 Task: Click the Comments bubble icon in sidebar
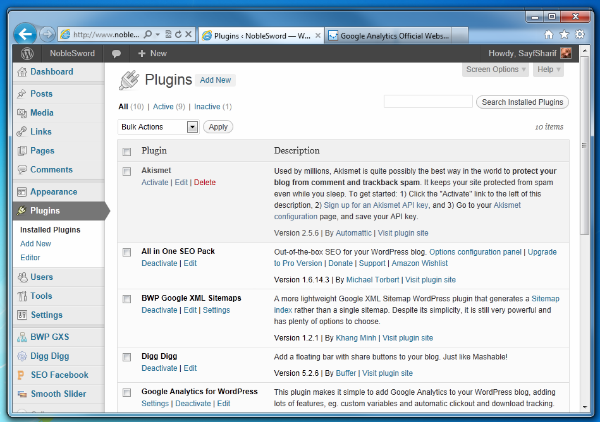pos(22,169)
